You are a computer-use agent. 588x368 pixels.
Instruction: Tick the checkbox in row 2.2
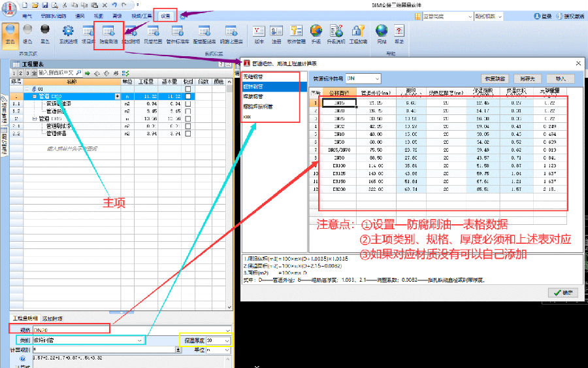188,133
